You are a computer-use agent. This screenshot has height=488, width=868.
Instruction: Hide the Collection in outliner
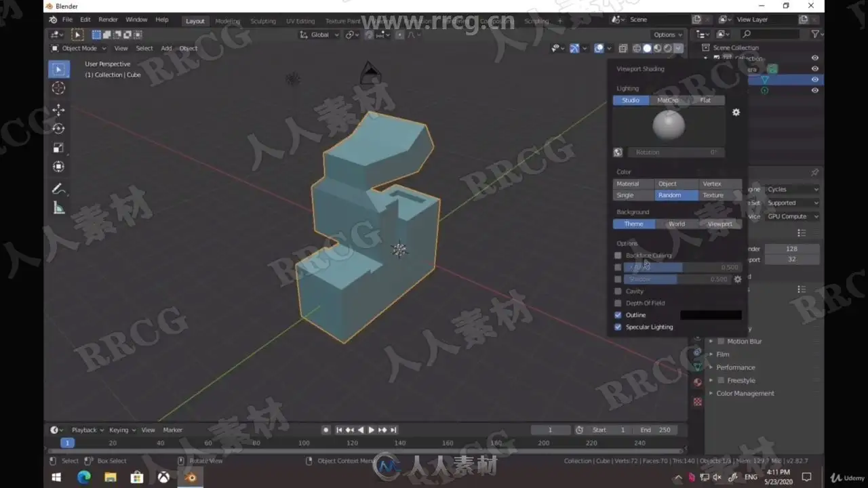click(814, 58)
